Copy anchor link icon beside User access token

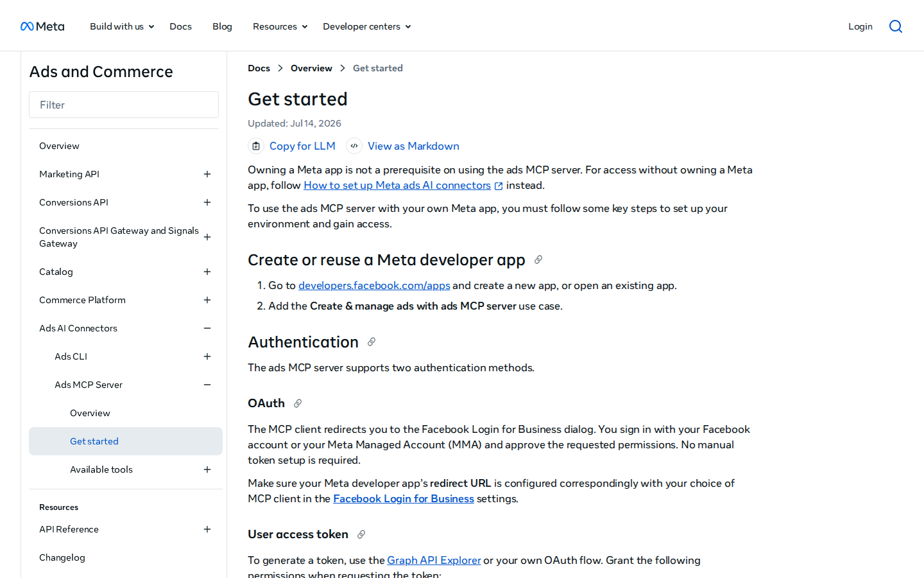pyautogui.click(x=361, y=534)
